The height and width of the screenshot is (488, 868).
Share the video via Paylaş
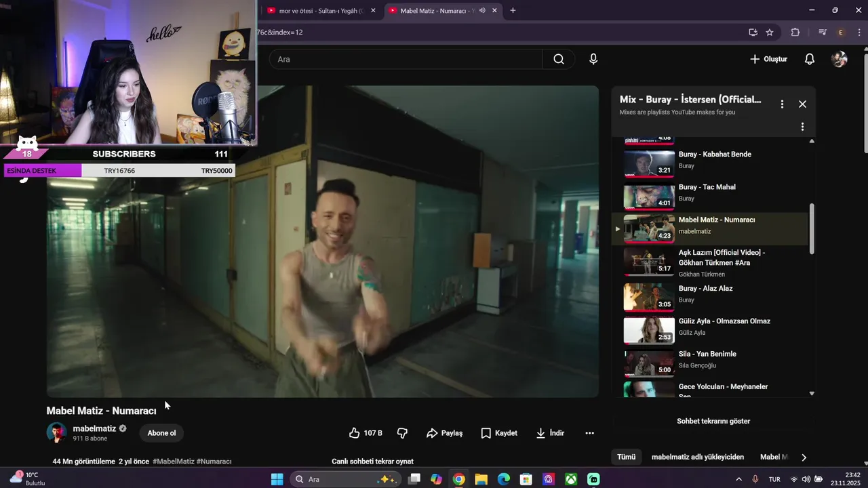[445, 433]
